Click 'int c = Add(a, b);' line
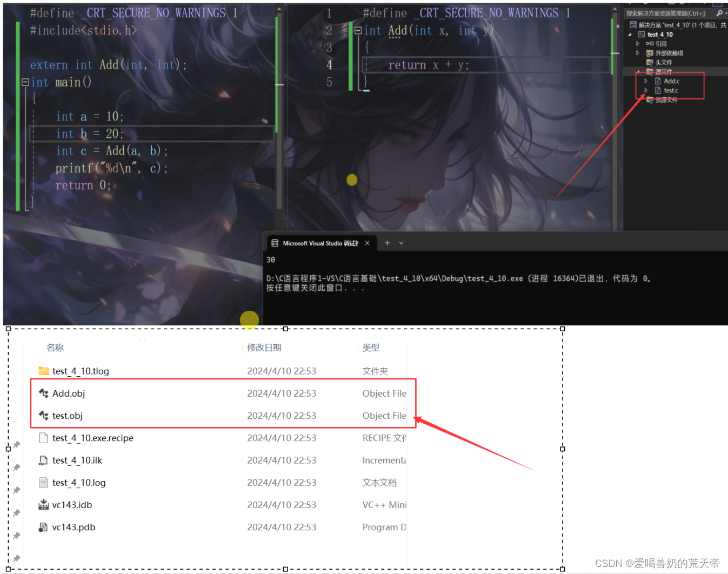This screenshot has height=574, width=728. click(x=112, y=151)
